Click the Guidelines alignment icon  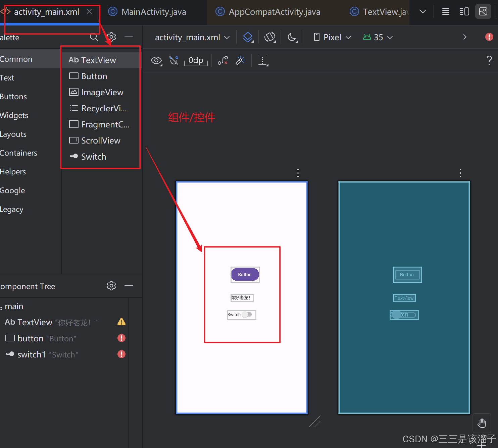point(263,61)
